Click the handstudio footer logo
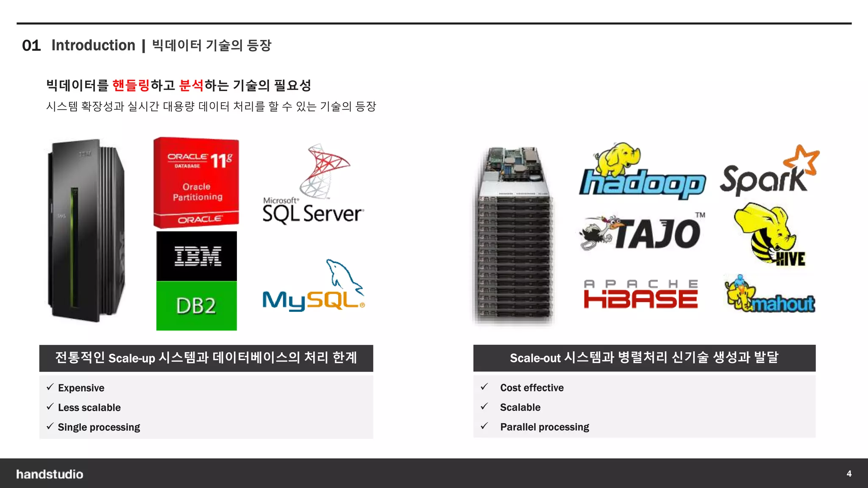Viewport: 868px width, 488px height. point(50,474)
